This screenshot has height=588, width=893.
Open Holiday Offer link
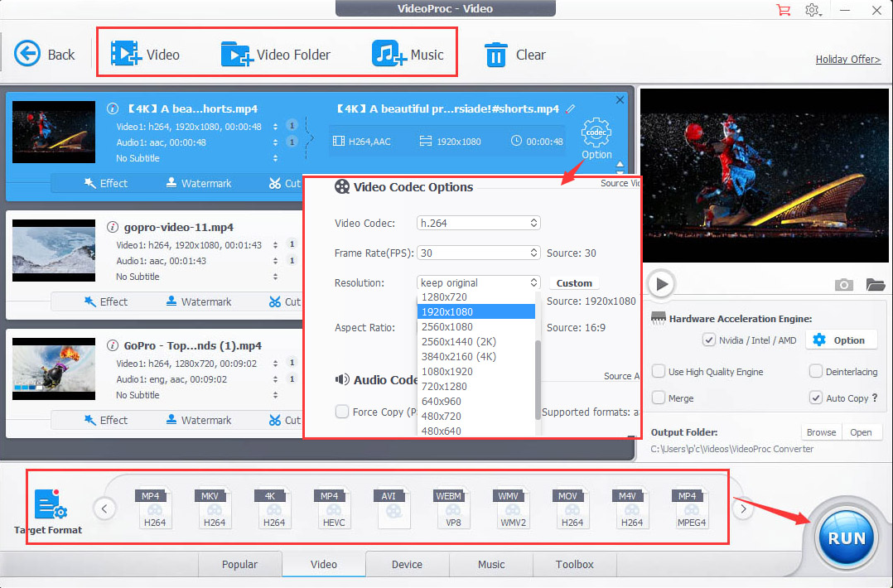coord(848,59)
